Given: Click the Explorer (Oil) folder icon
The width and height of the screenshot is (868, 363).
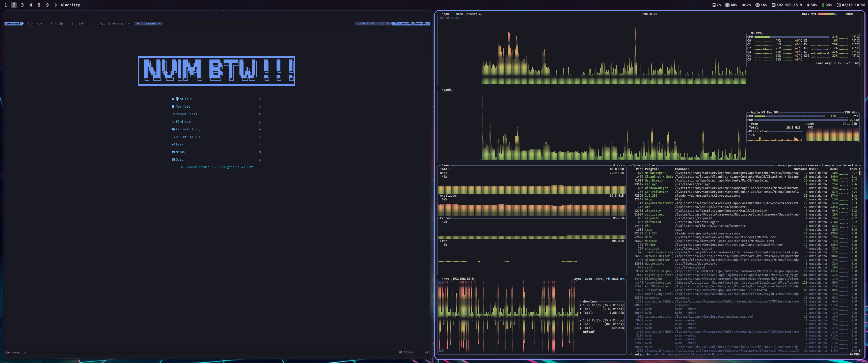Looking at the screenshot, I should (x=174, y=129).
